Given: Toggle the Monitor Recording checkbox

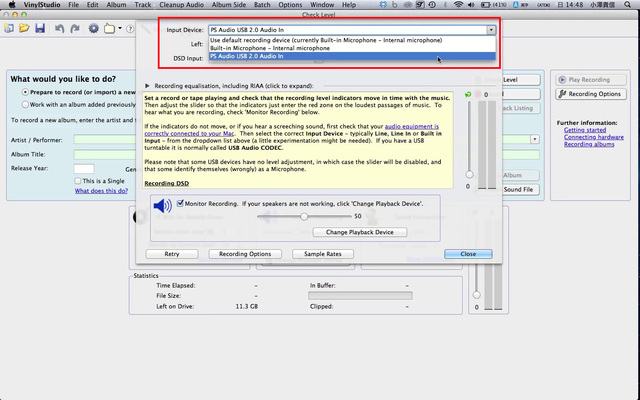Looking at the screenshot, I should click(x=180, y=203).
